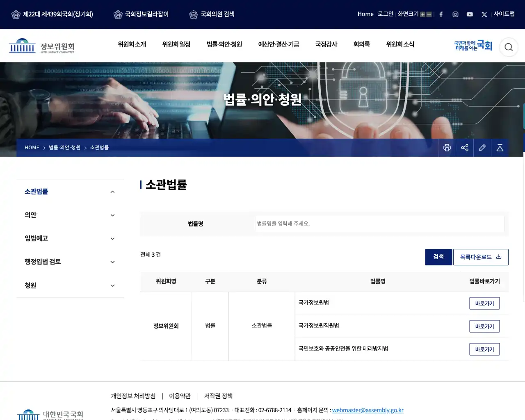Share this page via share icon
Viewport: 525px width, 420px height.
(x=465, y=148)
